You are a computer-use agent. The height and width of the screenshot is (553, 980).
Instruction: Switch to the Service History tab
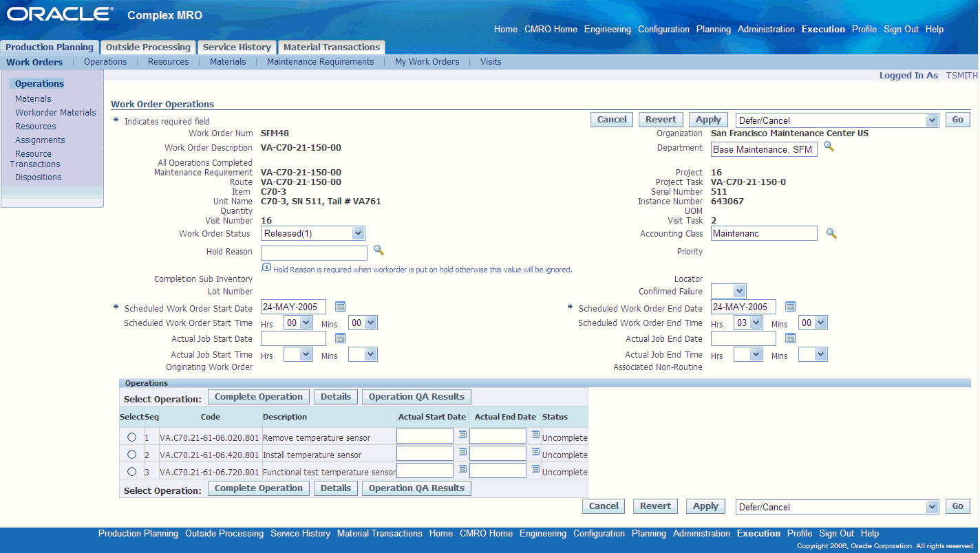pyautogui.click(x=237, y=47)
